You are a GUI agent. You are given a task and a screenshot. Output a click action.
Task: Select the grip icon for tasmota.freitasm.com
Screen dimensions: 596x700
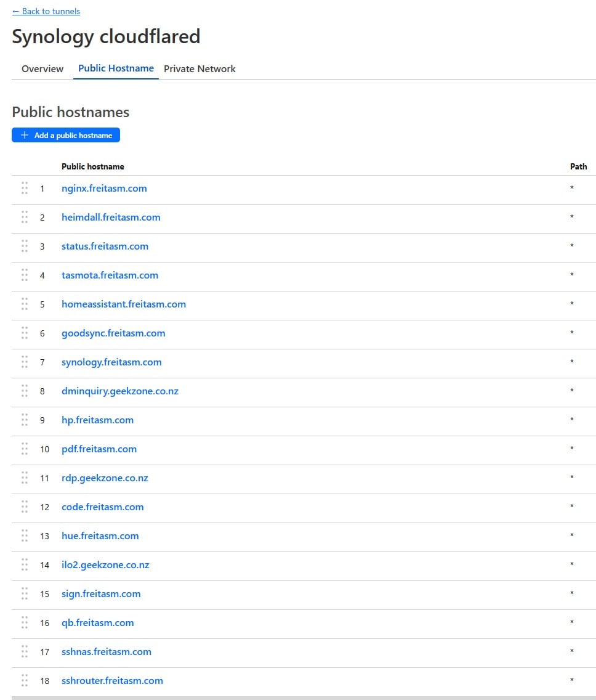(x=25, y=275)
